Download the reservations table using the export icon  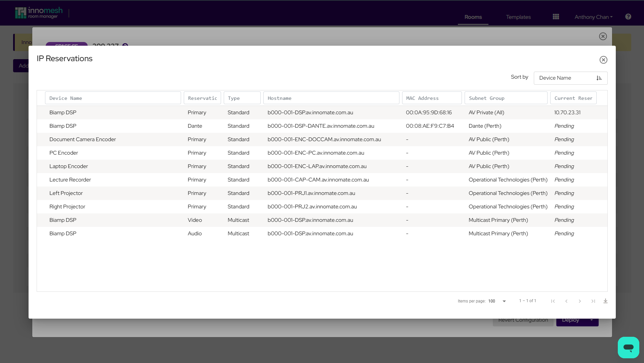coord(605,301)
